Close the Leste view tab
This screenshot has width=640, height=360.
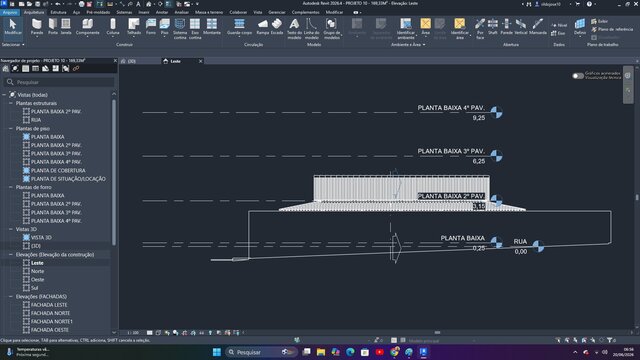click(200, 61)
